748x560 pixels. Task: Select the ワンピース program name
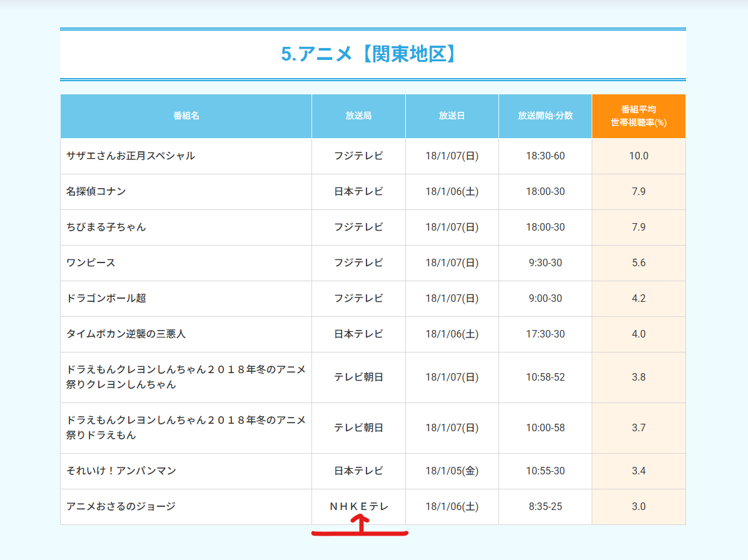(x=91, y=262)
